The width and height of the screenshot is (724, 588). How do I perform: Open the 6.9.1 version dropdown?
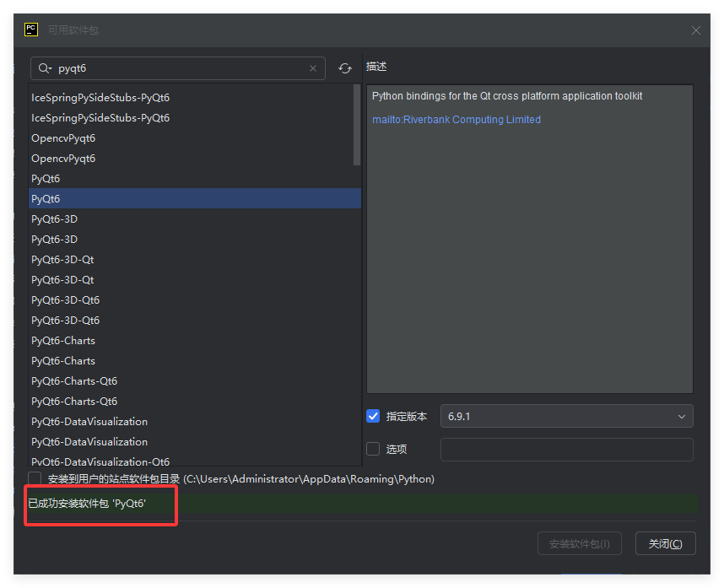(x=566, y=416)
